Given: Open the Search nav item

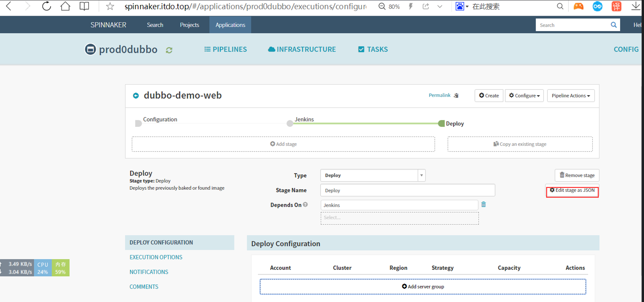Looking at the screenshot, I should click(155, 25).
